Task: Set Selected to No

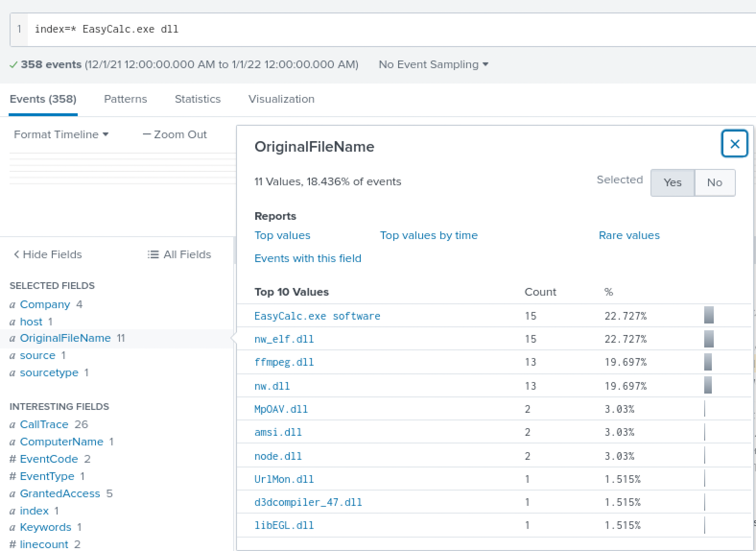Action: click(x=714, y=182)
